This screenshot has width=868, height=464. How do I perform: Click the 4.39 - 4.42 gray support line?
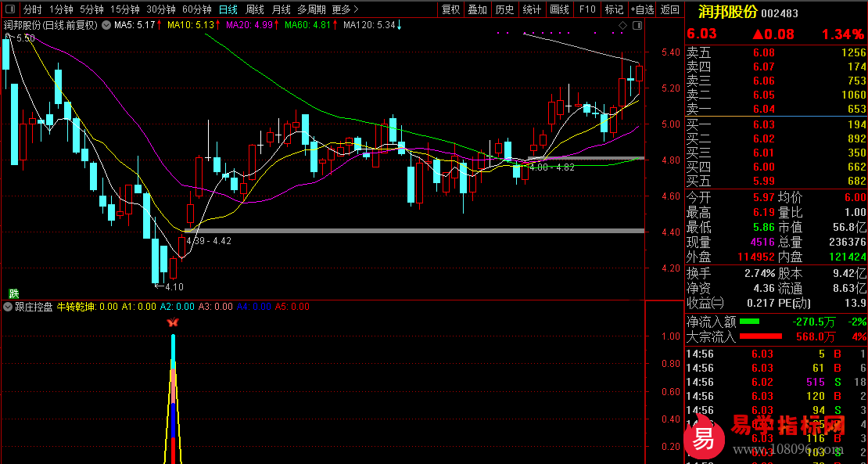pyautogui.click(x=414, y=230)
